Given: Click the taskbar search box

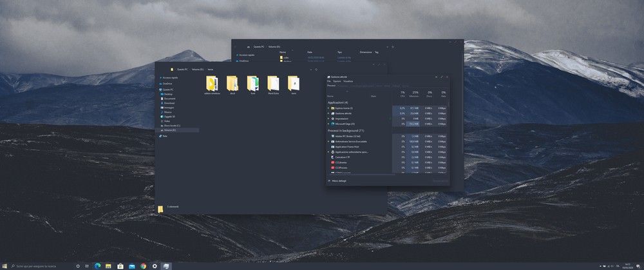Looking at the screenshot, I should 39,265.
